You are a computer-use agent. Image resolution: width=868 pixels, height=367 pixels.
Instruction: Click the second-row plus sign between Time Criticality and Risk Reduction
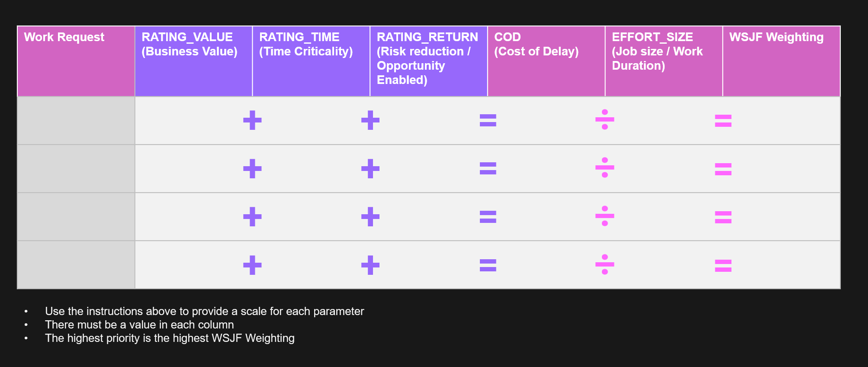[x=370, y=168]
